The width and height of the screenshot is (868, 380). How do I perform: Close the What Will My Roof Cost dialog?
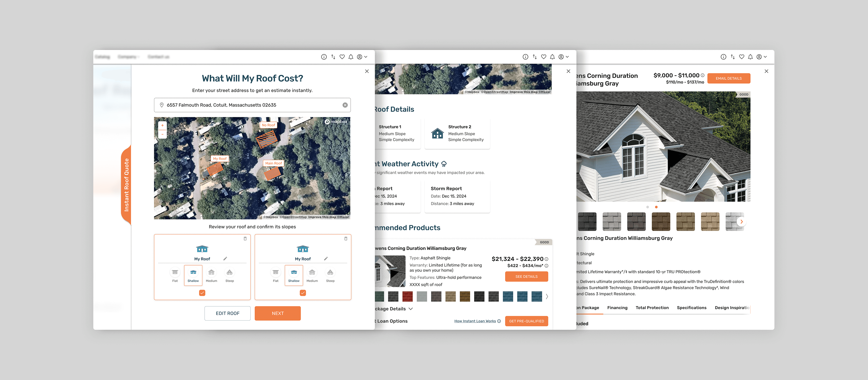(367, 71)
